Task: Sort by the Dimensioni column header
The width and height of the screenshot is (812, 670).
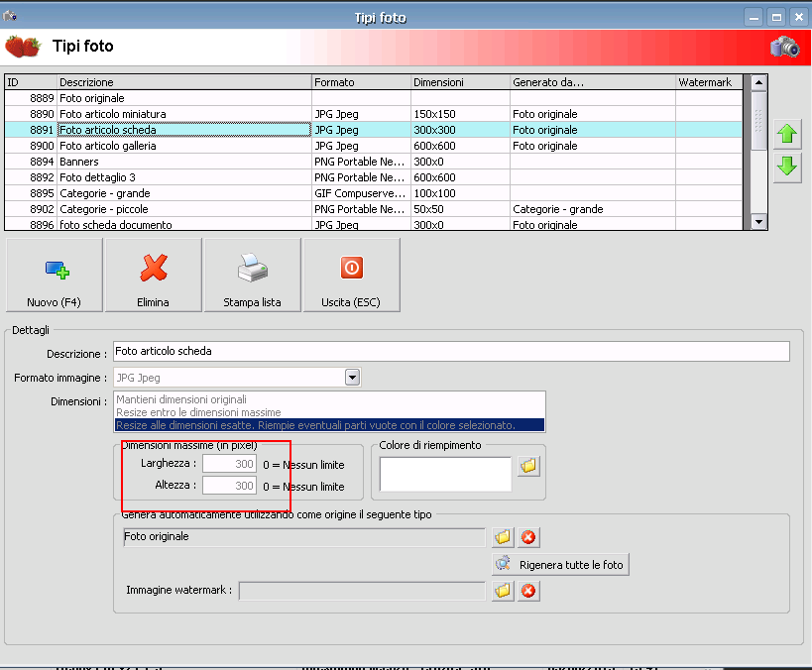Action: (x=460, y=82)
